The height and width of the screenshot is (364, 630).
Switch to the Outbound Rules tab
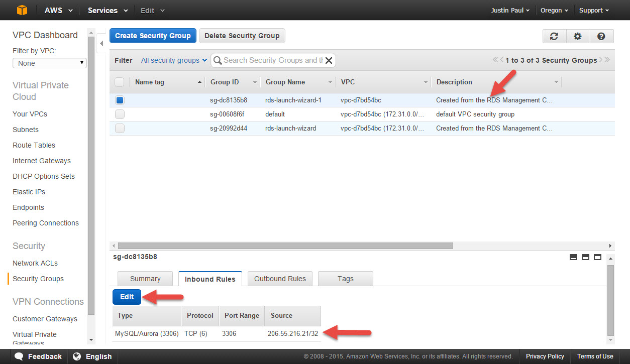[x=280, y=279]
